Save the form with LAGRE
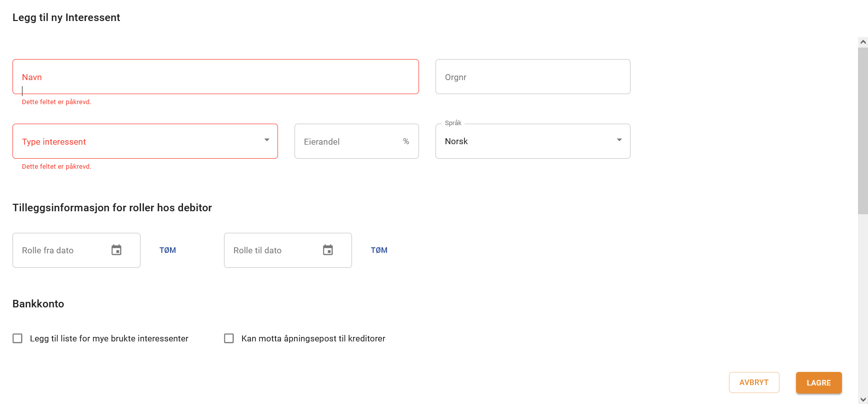The image size is (868, 404). point(818,382)
